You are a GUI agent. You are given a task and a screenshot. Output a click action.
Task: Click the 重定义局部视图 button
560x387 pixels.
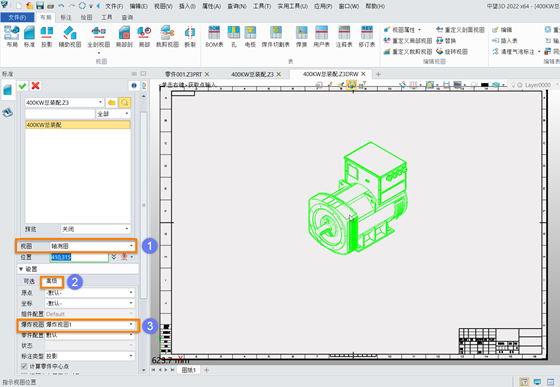pos(408,41)
